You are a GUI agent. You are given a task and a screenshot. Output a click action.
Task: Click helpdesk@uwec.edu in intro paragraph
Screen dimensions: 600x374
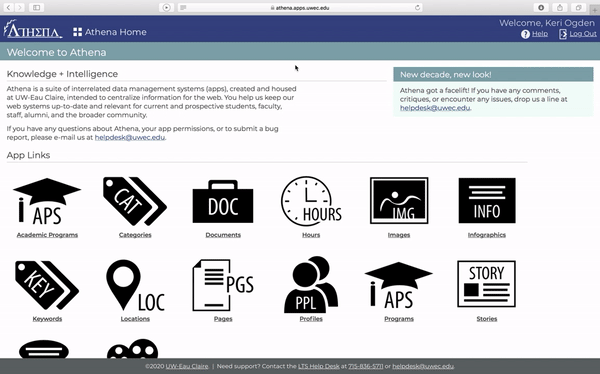click(x=130, y=137)
